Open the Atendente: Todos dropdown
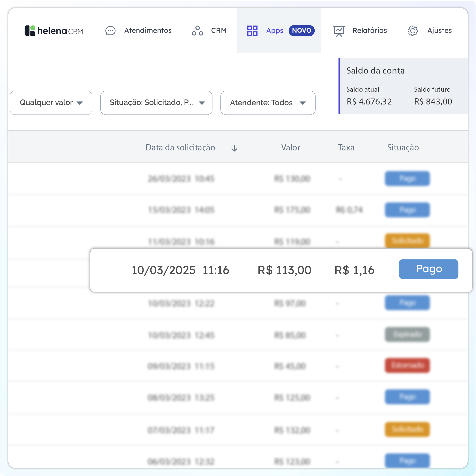The height and width of the screenshot is (476, 476). click(268, 103)
